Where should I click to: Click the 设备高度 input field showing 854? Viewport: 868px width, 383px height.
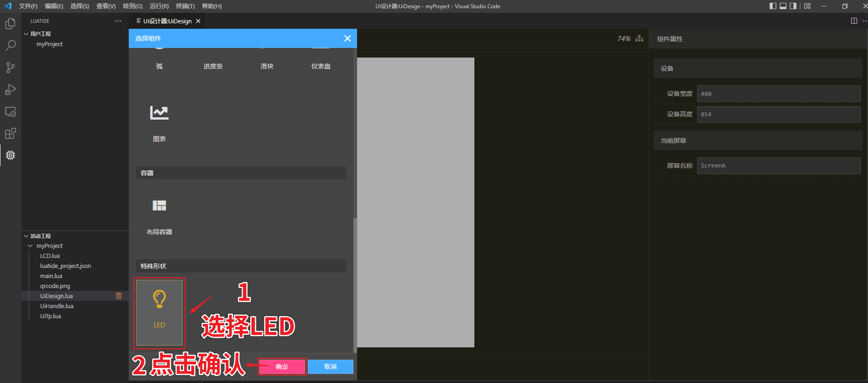[779, 114]
